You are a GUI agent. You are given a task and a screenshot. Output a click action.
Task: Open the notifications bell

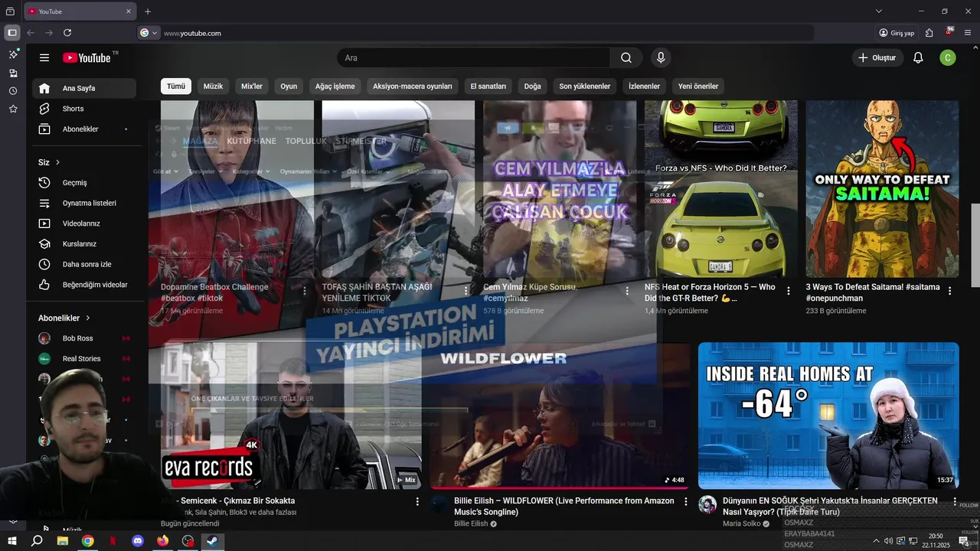918,58
